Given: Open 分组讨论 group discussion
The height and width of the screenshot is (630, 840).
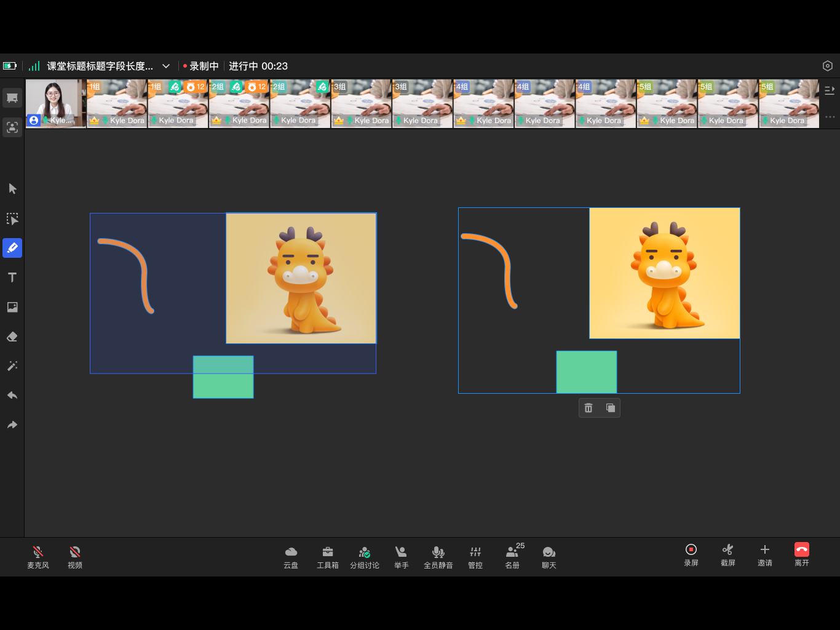Looking at the screenshot, I should tap(365, 556).
